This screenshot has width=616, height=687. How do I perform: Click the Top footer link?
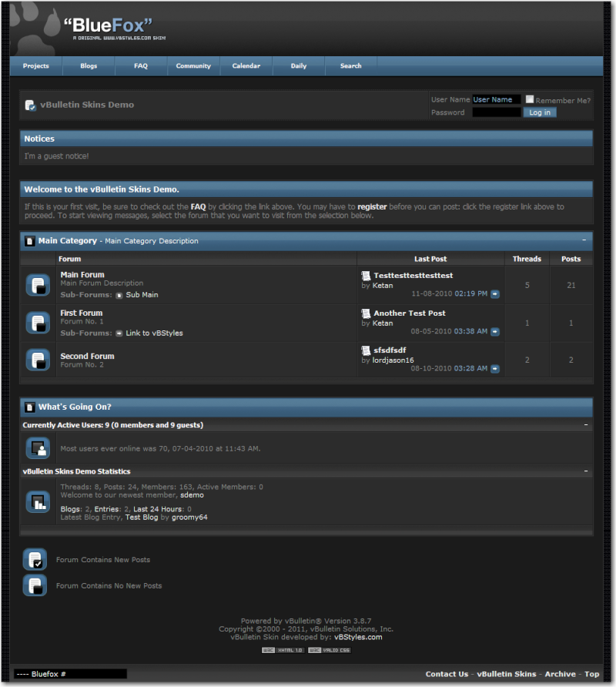[x=591, y=675]
